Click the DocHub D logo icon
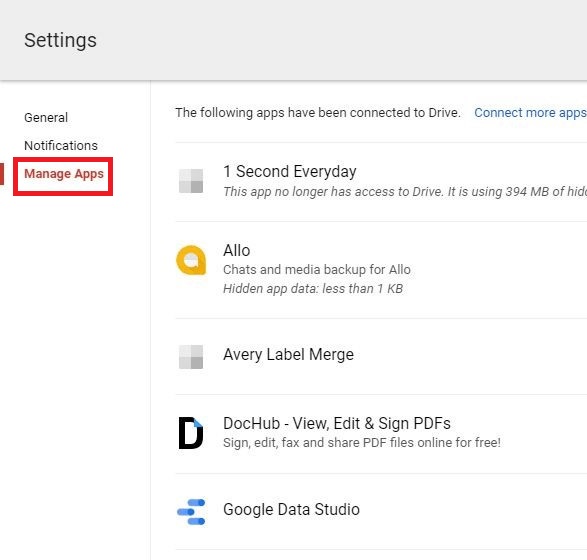The image size is (587, 560). 191,433
